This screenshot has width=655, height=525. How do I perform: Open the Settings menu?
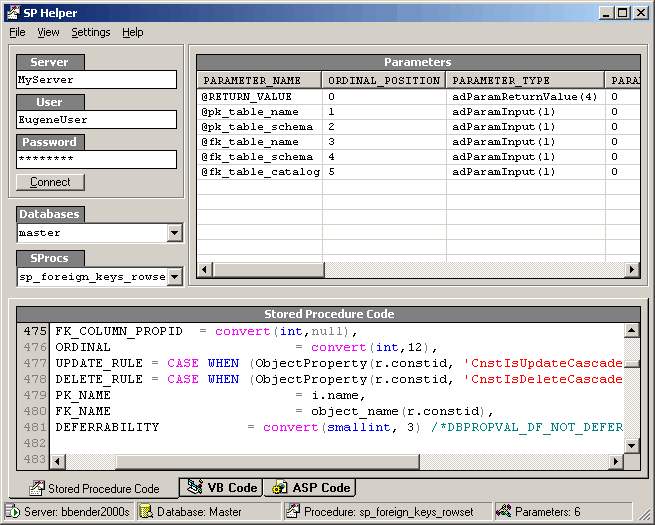point(91,32)
